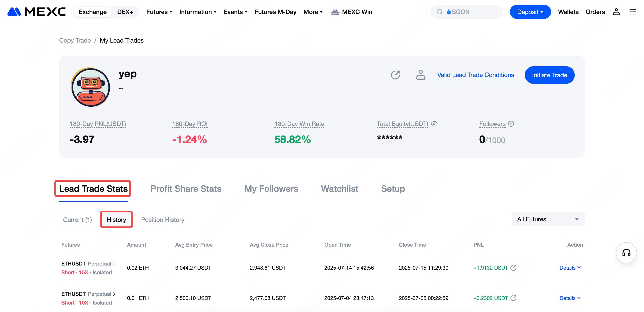The width and height of the screenshot is (644, 312).
Task: Open Valid Lead Trade Conditions link
Action: (x=475, y=75)
